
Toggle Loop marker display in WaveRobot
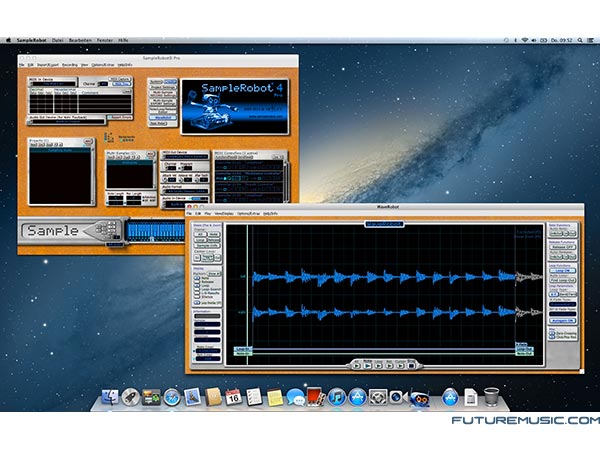point(197,285)
